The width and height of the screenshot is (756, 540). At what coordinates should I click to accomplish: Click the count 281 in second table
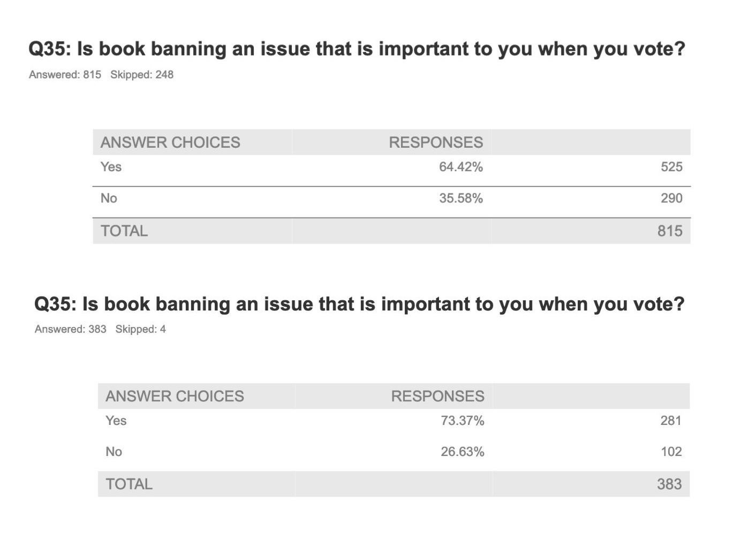671,421
